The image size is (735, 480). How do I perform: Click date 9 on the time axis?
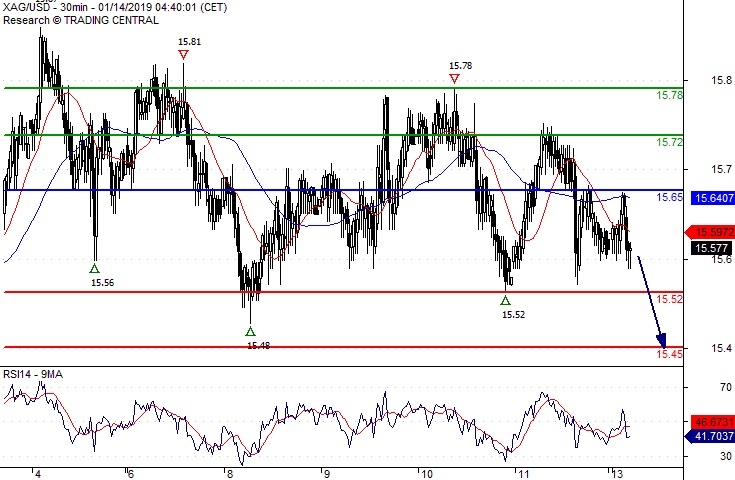(327, 474)
